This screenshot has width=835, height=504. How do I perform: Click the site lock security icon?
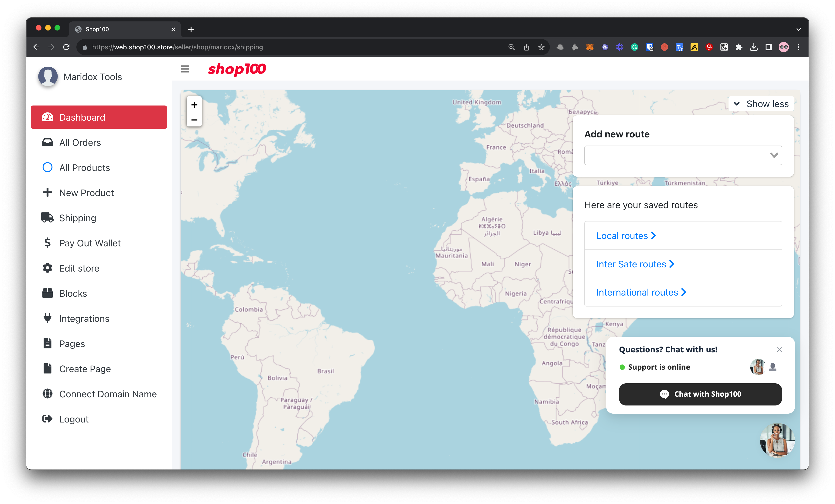click(85, 47)
